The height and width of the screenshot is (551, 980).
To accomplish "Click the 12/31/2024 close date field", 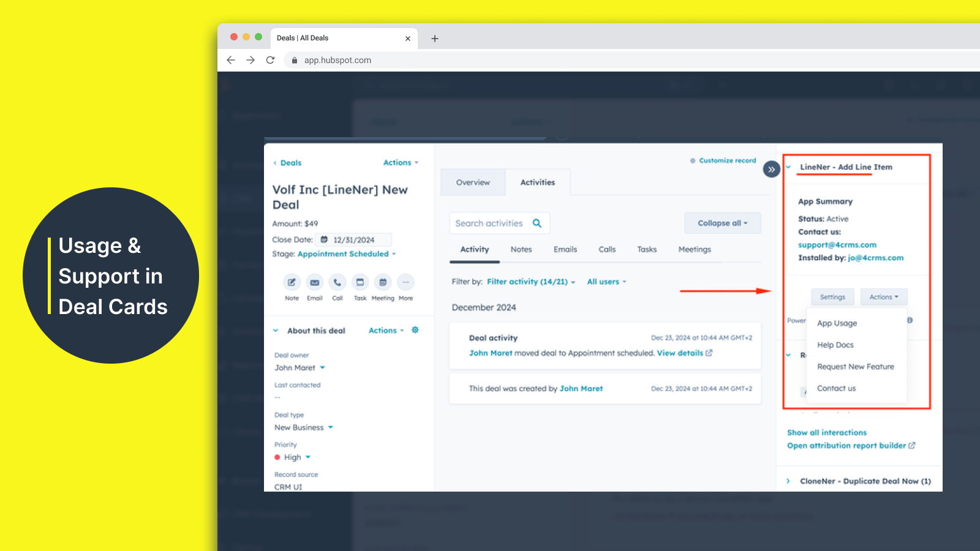I will click(x=354, y=240).
